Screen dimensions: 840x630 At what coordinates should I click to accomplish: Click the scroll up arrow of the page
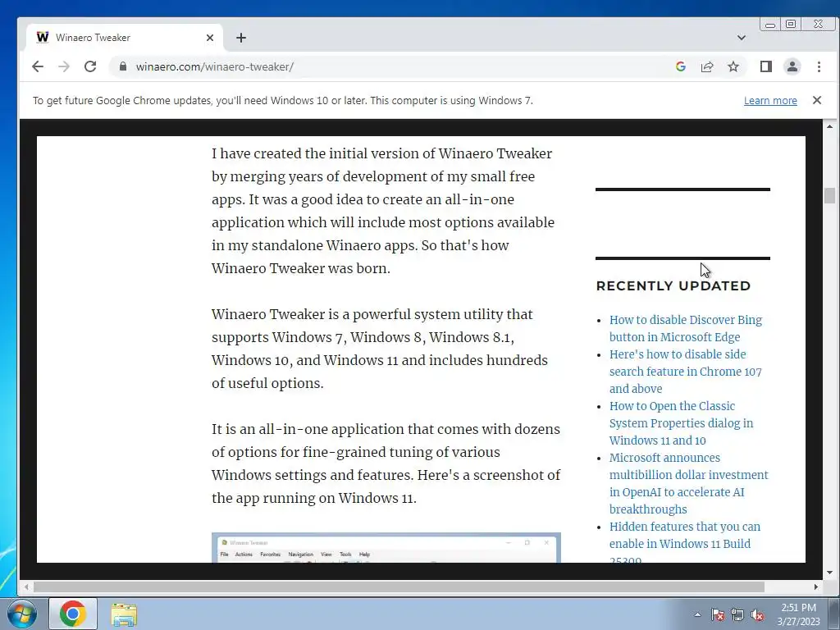(x=830, y=126)
